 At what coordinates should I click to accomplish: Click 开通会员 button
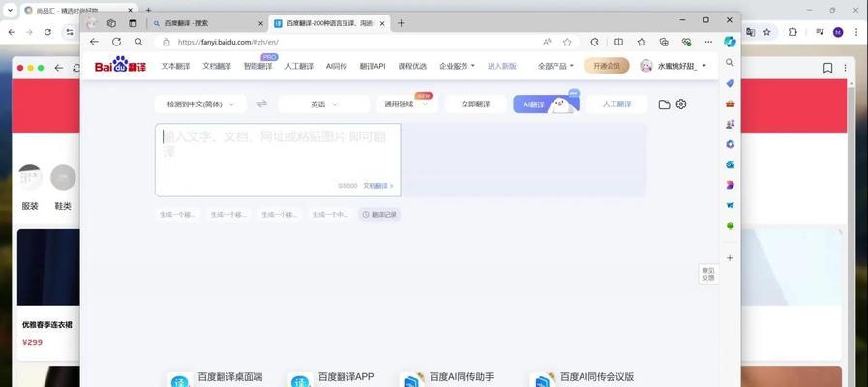[606, 66]
